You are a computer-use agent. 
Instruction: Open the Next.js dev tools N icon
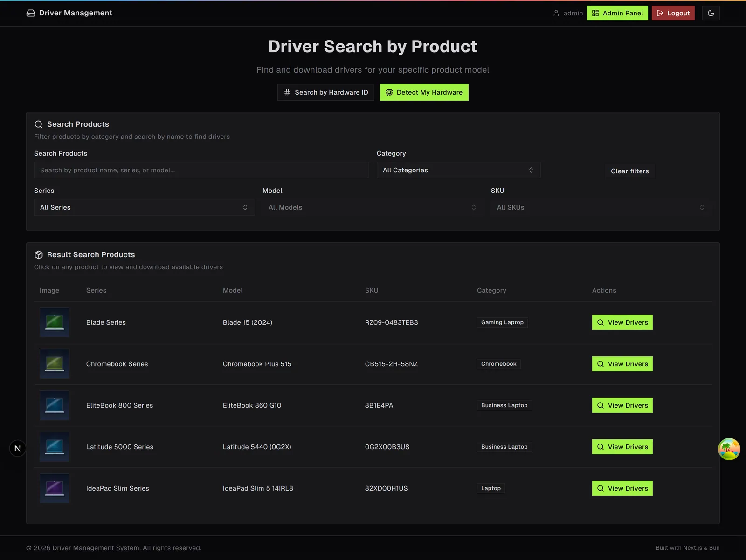(18, 448)
